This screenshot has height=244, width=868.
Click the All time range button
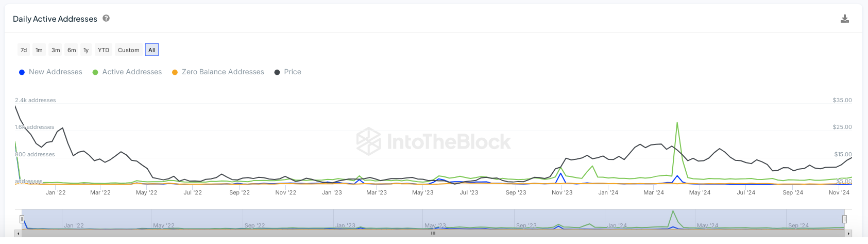point(152,50)
